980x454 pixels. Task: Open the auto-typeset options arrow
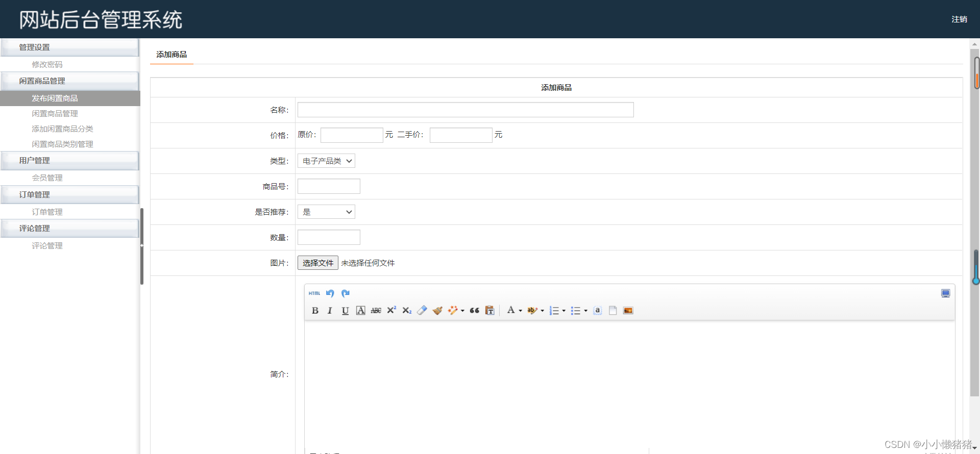pos(462,311)
